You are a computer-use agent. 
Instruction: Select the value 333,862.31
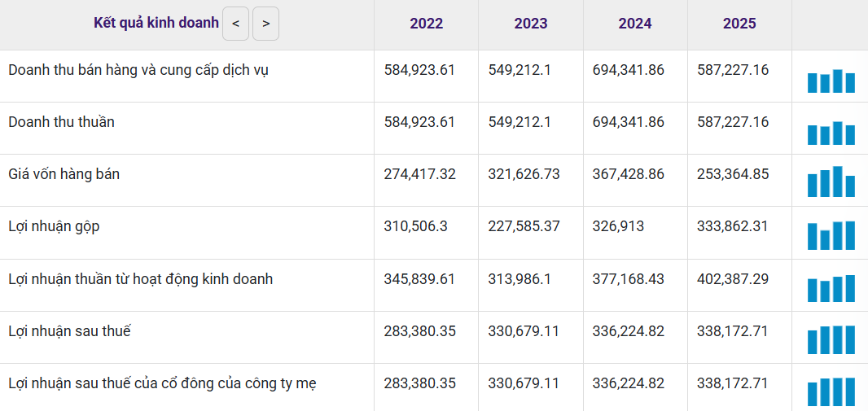pyautogui.click(x=732, y=226)
